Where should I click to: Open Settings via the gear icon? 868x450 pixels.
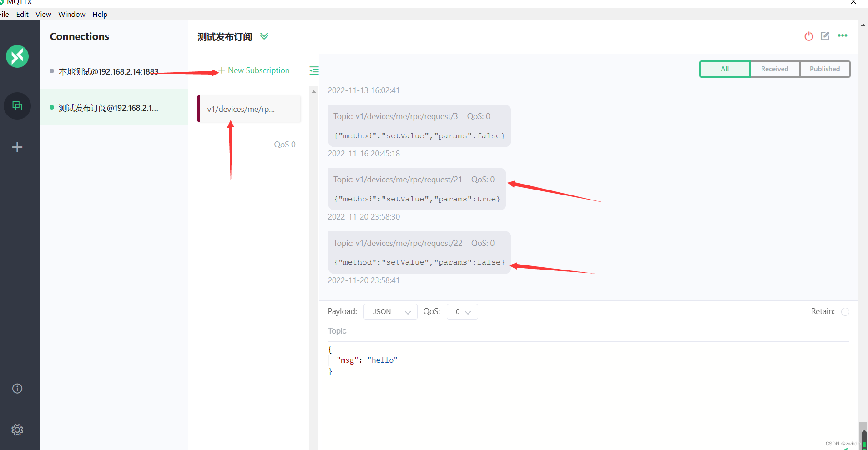coord(17,430)
